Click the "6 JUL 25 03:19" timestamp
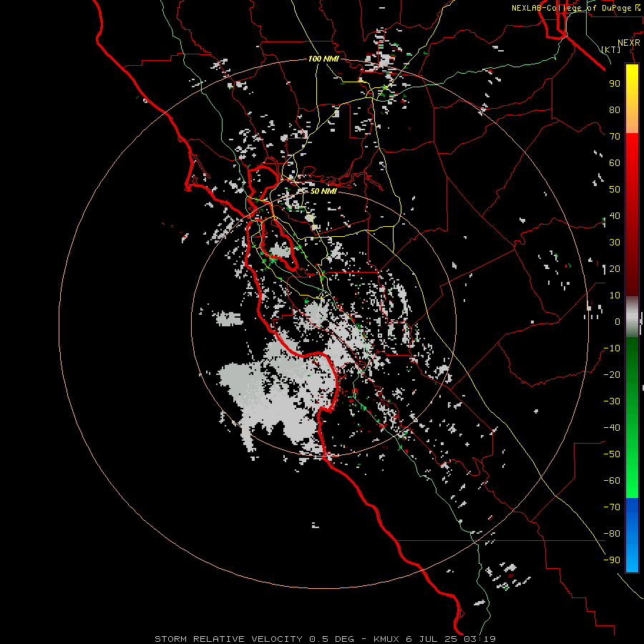The image size is (644, 644). 451,639
